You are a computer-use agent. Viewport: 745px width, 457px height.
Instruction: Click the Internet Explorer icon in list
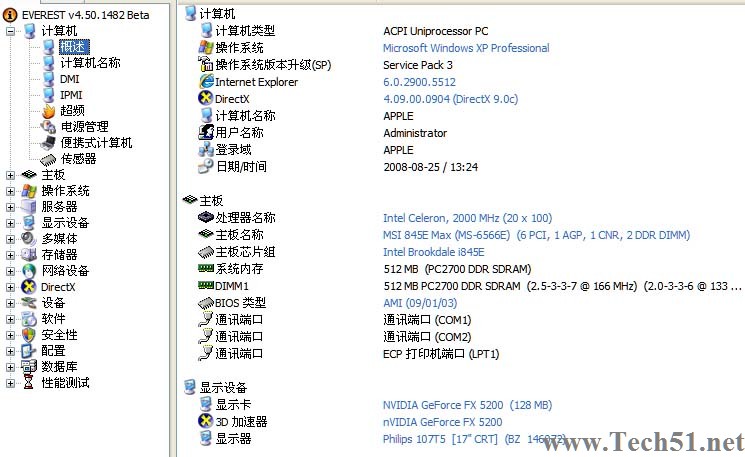pos(206,81)
